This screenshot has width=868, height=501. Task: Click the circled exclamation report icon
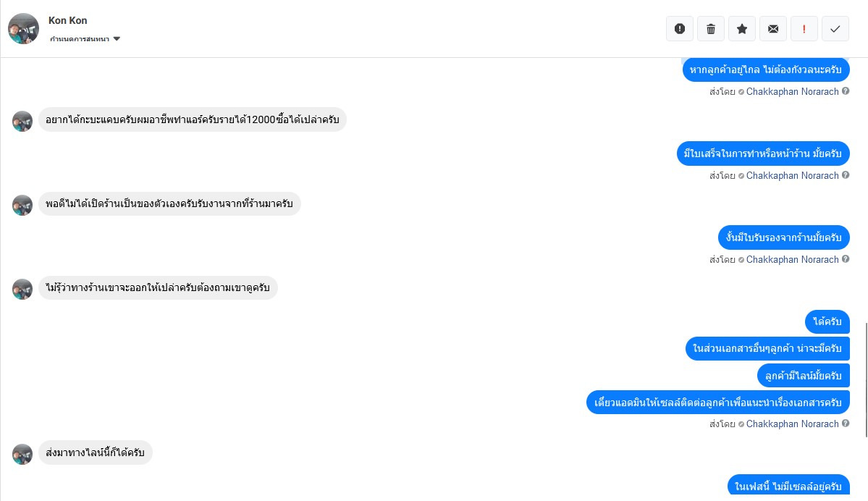(680, 29)
